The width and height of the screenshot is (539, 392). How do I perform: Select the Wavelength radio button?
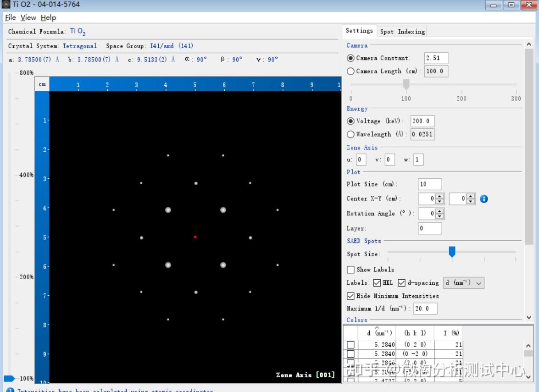click(351, 134)
